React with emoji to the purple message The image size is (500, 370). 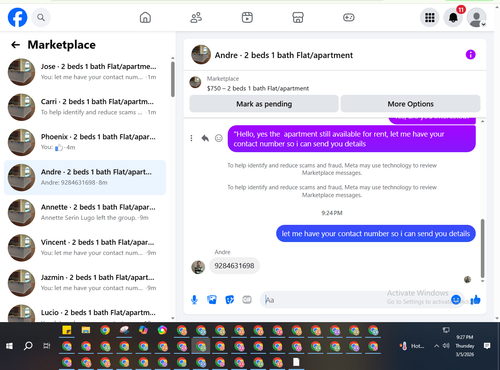219,138
